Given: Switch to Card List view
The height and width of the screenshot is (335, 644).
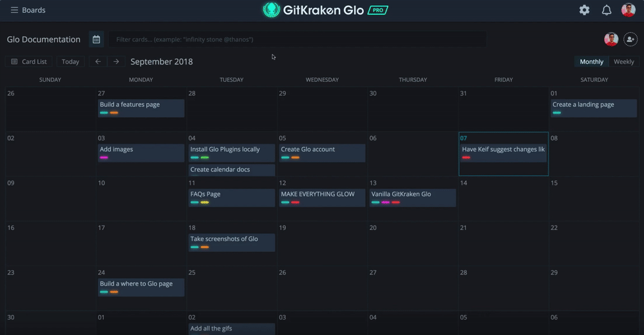Looking at the screenshot, I should coord(29,62).
